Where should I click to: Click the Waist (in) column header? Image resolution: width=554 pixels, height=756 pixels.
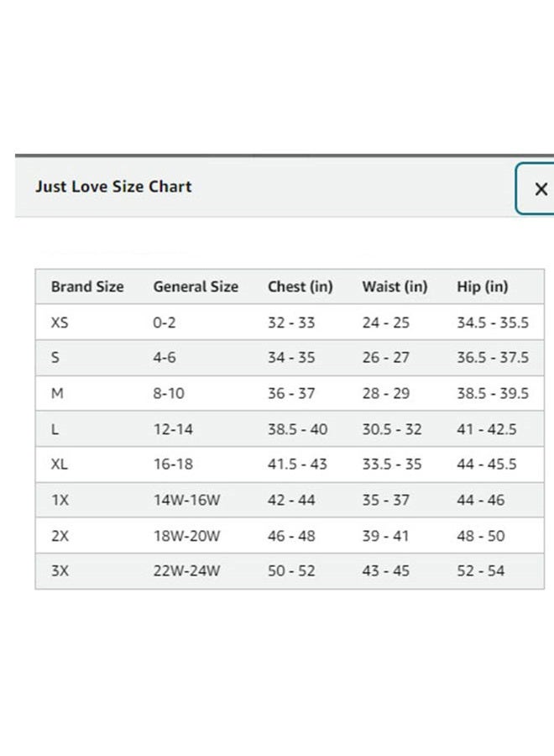point(395,286)
